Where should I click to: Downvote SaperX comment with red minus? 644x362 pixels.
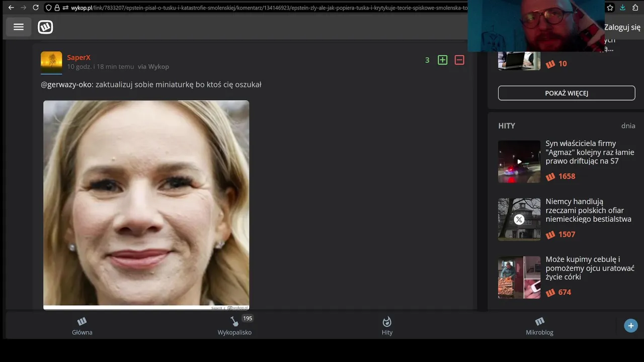click(459, 60)
